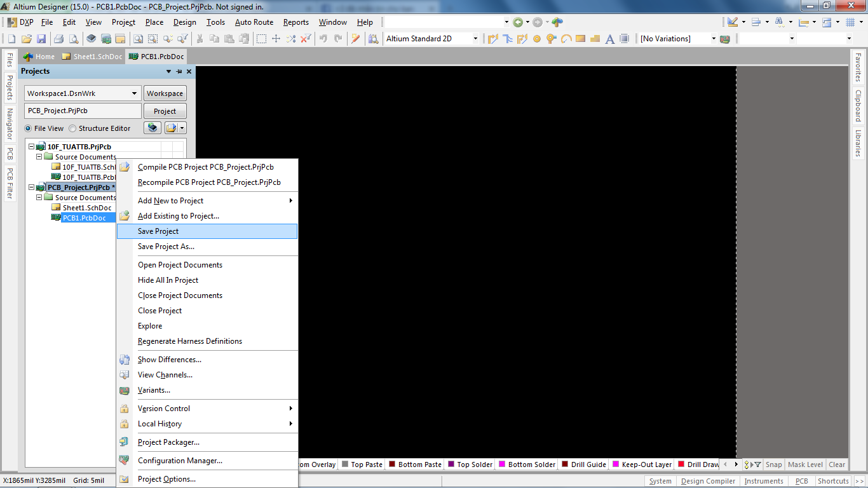Image resolution: width=868 pixels, height=488 pixels.
Task: Click the Clear Filter icon in toolbar
Action: (x=306, y=39)
